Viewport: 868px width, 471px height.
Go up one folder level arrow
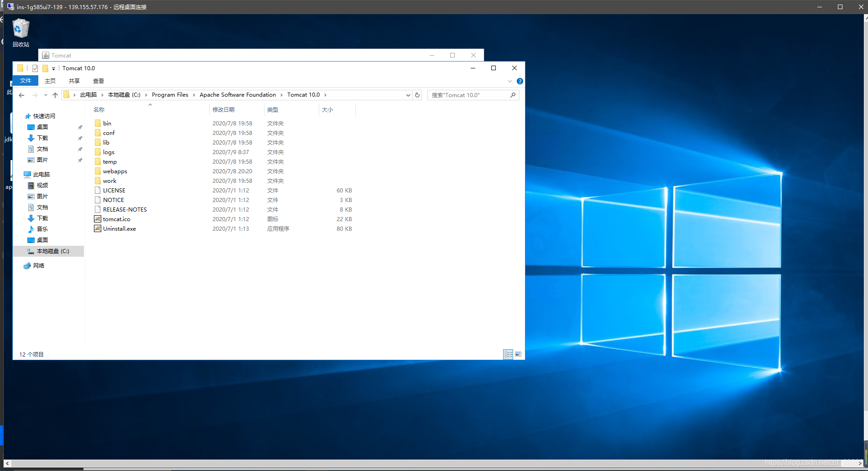point(55,95)
